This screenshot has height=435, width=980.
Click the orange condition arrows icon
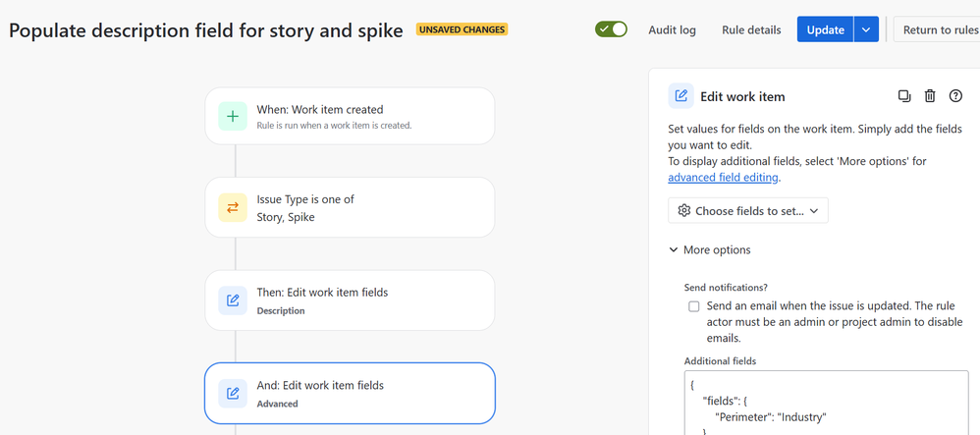click(x=233, y=207)
